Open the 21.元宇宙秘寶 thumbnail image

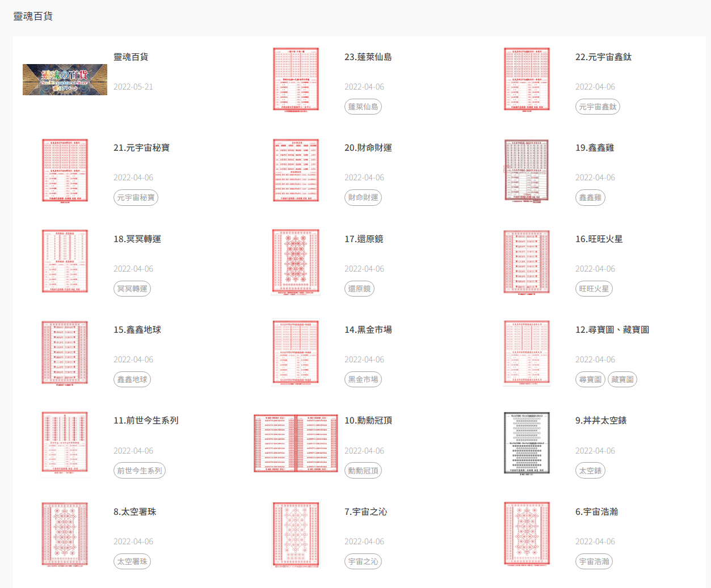(65, 170)
